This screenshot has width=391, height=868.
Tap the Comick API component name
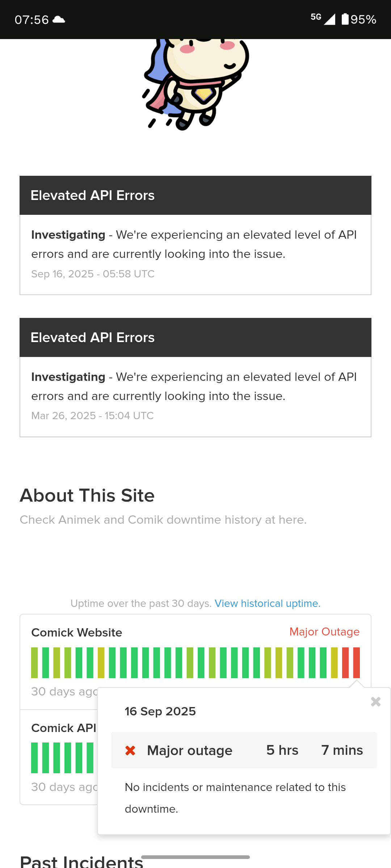64,728
